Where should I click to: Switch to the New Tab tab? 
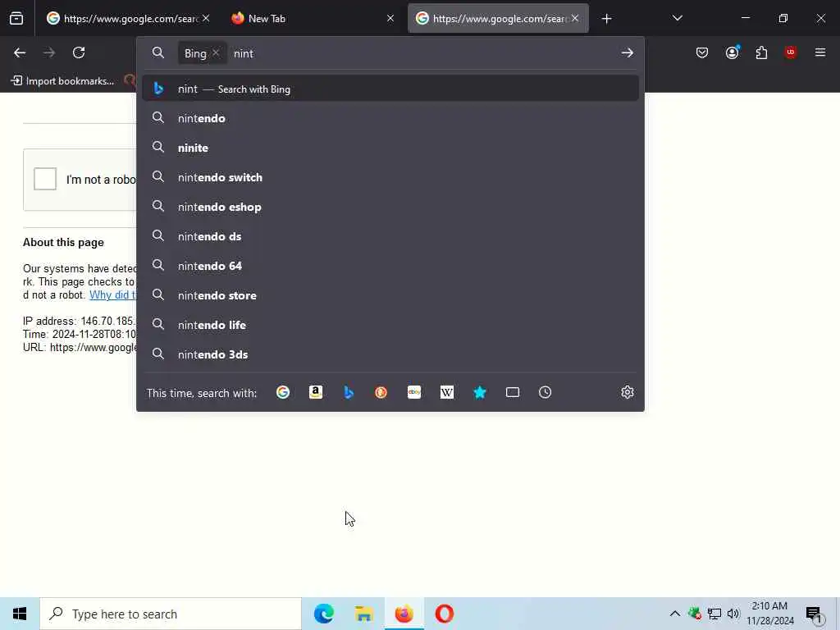[311, 19]
